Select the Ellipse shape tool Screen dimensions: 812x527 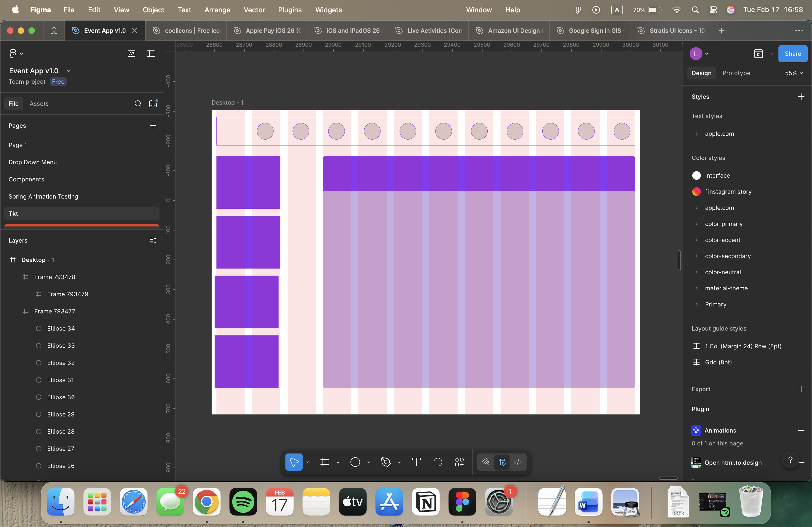(355, 462)
